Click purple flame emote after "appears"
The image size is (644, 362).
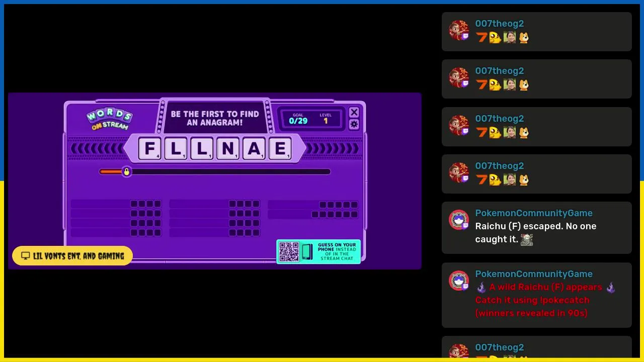click(611, 288)
